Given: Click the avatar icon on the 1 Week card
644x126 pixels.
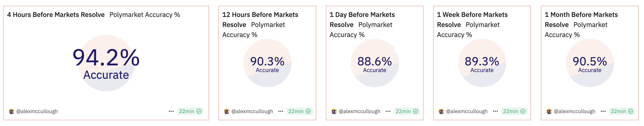Looking at the screenshot, I should point(441,111).
